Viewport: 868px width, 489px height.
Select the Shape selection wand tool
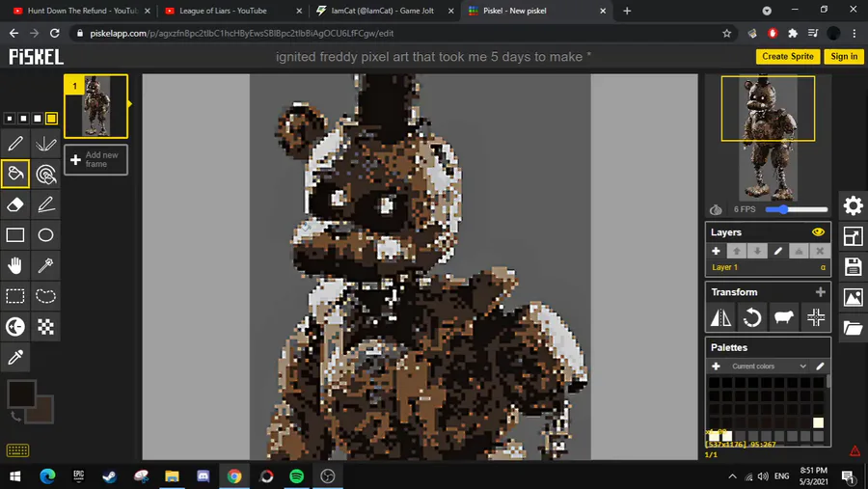45,265
